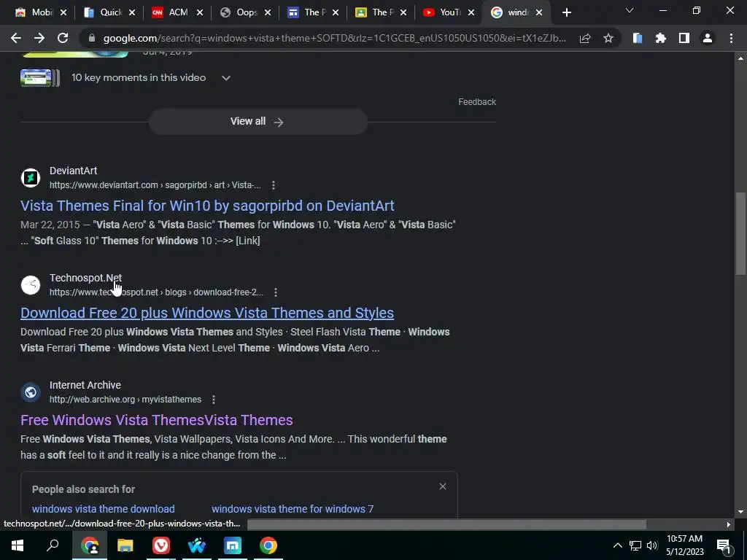Click the address bar URL field

pyautogui.click(x=333, y=38)
